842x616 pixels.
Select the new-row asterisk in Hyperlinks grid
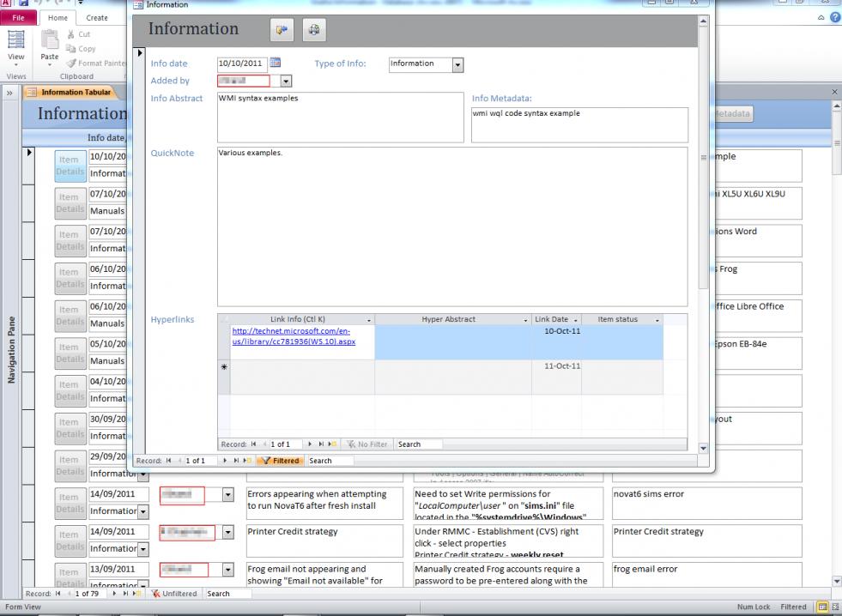click(224, 367)
